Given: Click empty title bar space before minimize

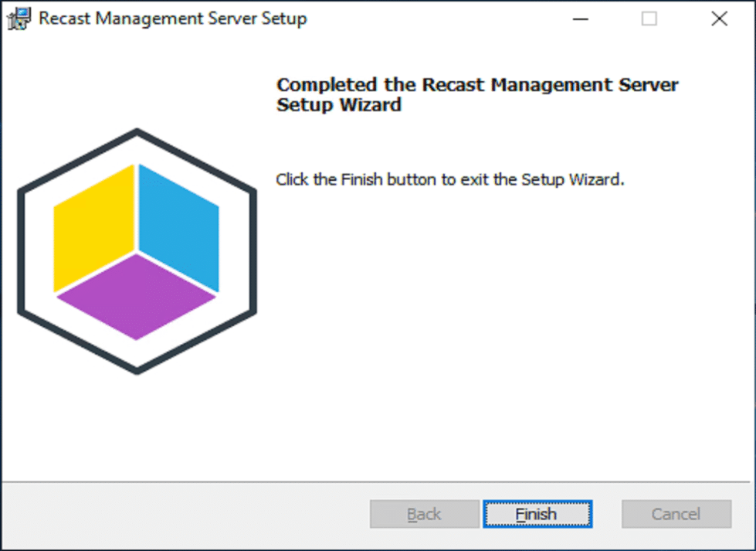Looking at the screenshot, I should coord(434,19).
